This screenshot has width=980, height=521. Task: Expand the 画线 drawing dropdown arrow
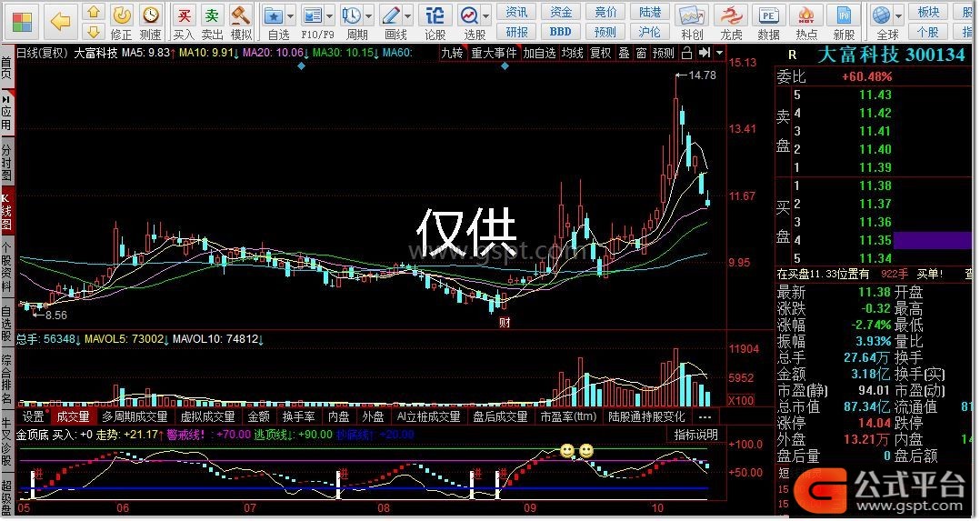click(408, 15)
